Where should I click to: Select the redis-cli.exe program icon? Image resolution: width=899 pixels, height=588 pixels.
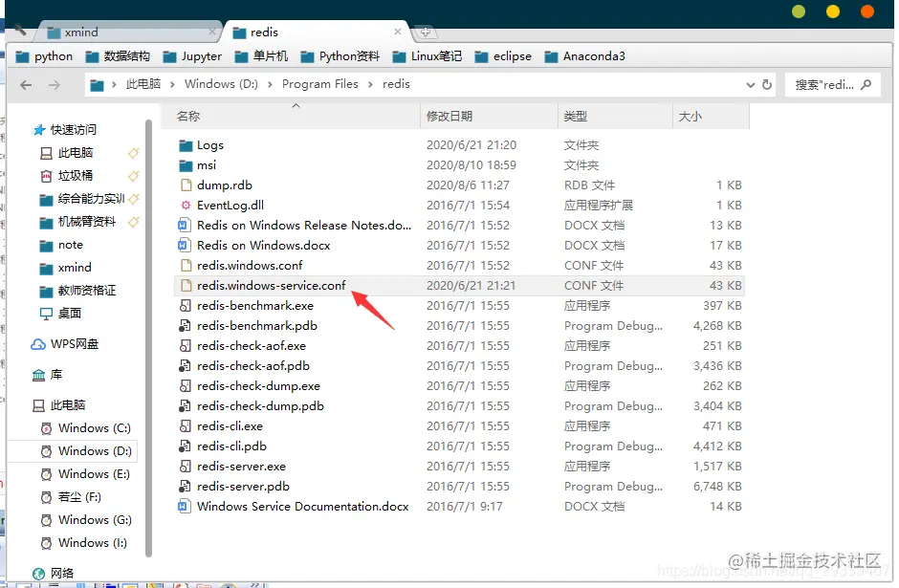(x=185, y=425)
